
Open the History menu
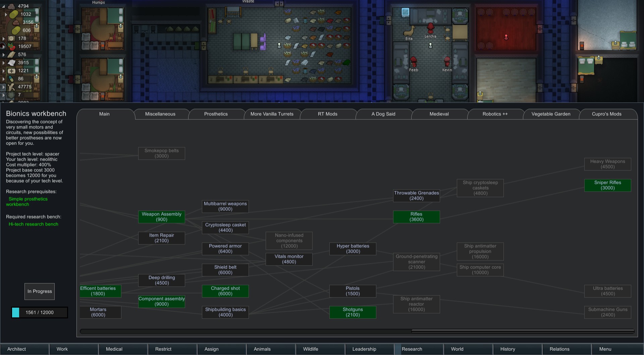(518, 349)
